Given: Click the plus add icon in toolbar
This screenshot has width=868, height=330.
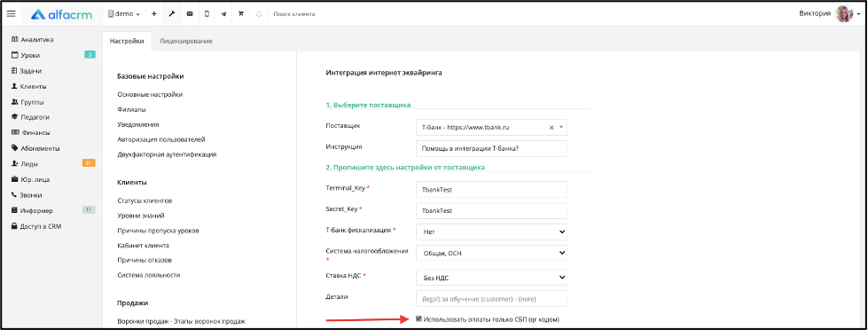Looking at the screenshot, I should pyautogui.click(x=154, y=14).
